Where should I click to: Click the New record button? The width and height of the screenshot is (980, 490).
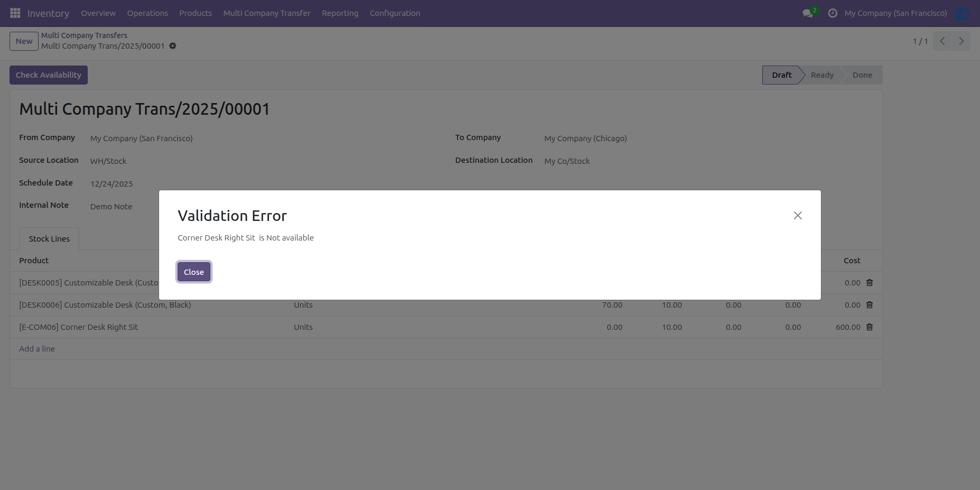[x=24, y=41]
